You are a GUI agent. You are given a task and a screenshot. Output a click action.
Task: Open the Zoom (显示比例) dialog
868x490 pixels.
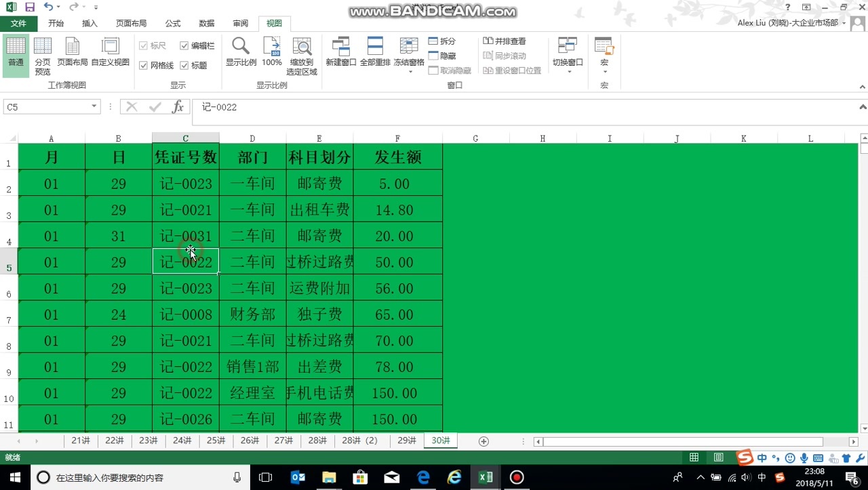pyautogui.click(x=241, y=52)
